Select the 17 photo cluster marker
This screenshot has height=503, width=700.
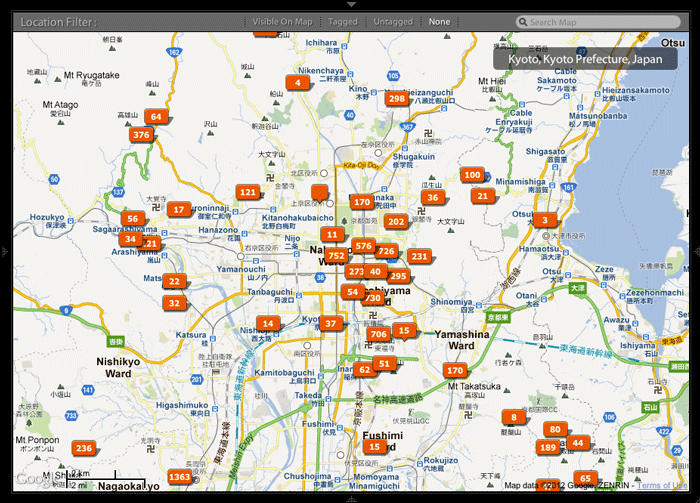[179, 209]
